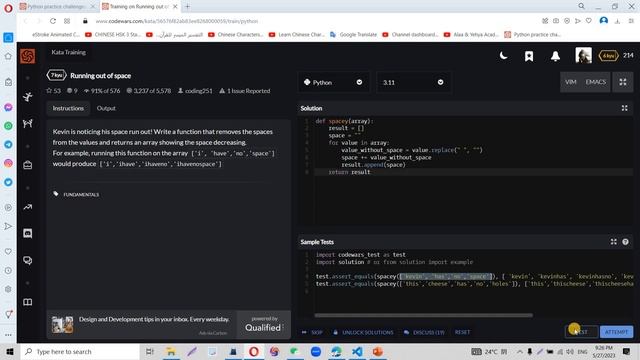Open Instagram in the Opera sidebar
Image resolution: width=640 pixels, height=360 pixels.
click(x=8, y=163)
